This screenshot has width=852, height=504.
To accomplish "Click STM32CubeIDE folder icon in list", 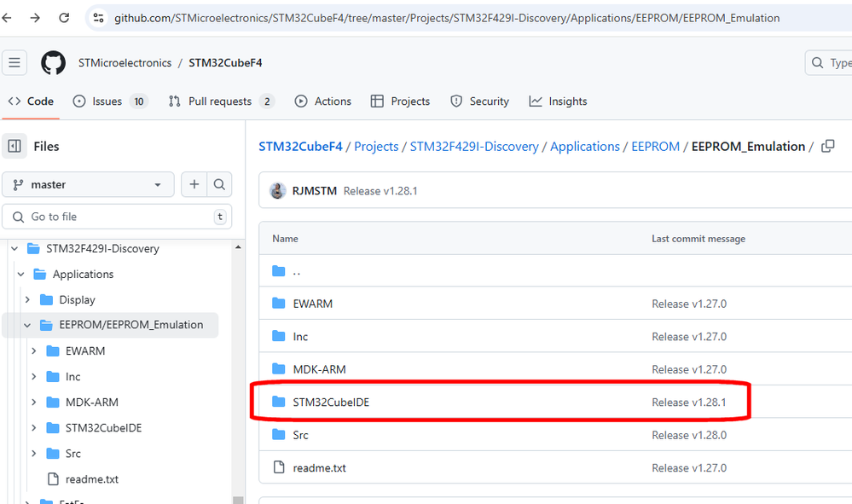I will pos(279,402).
